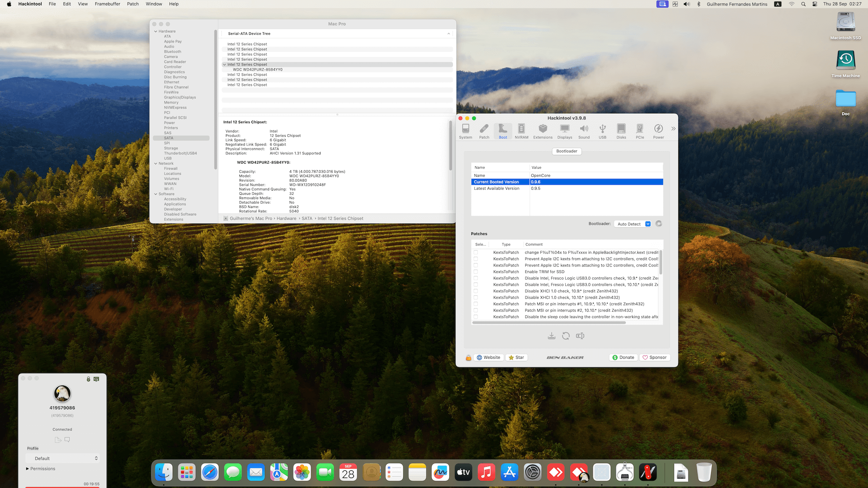868x488 pixels.
Task: Open the Patch menu in menu bar
Action: [132, 4]
